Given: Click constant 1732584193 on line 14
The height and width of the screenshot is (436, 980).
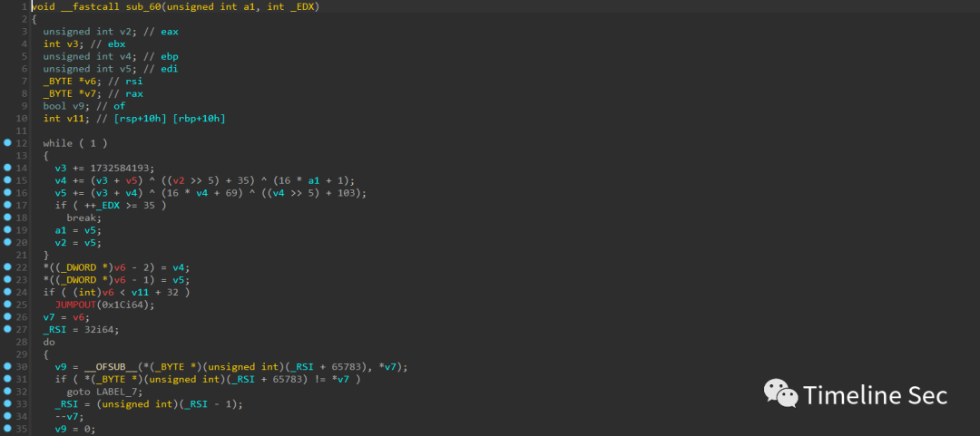Looking at the screenshot, I should (119, 168).
